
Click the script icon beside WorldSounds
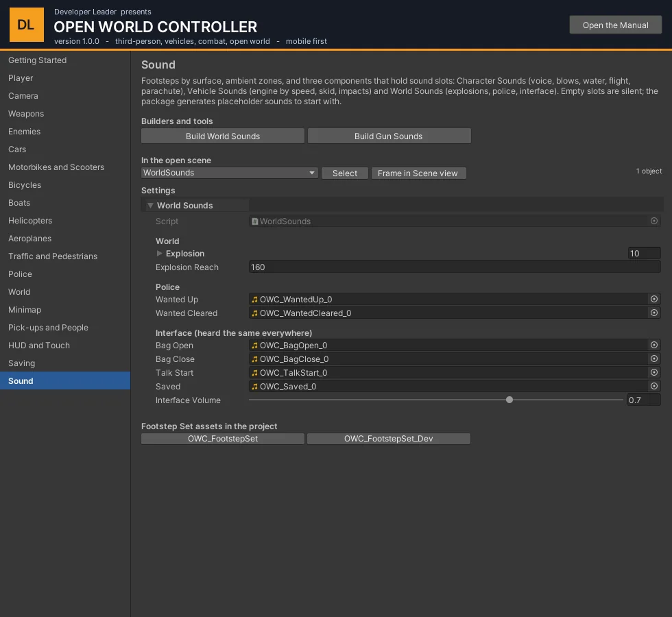[x=254, y=221]
